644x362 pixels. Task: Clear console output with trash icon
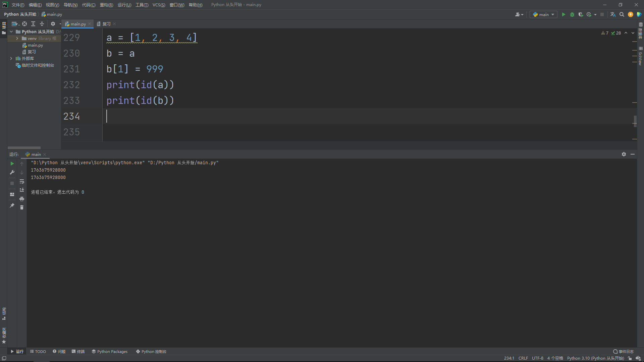point(22,207)
